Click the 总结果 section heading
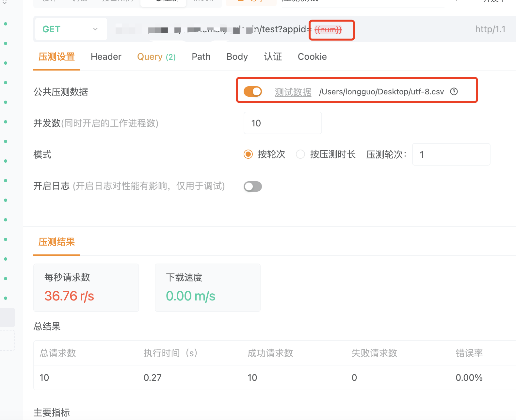This screenshot has height=420, width=516. click(47, 326)
